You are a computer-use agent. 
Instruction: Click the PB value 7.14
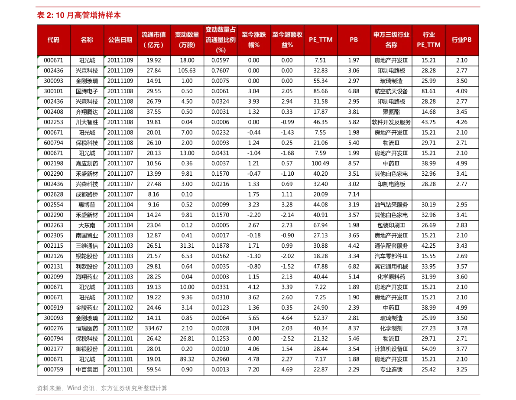pos(354,194)
